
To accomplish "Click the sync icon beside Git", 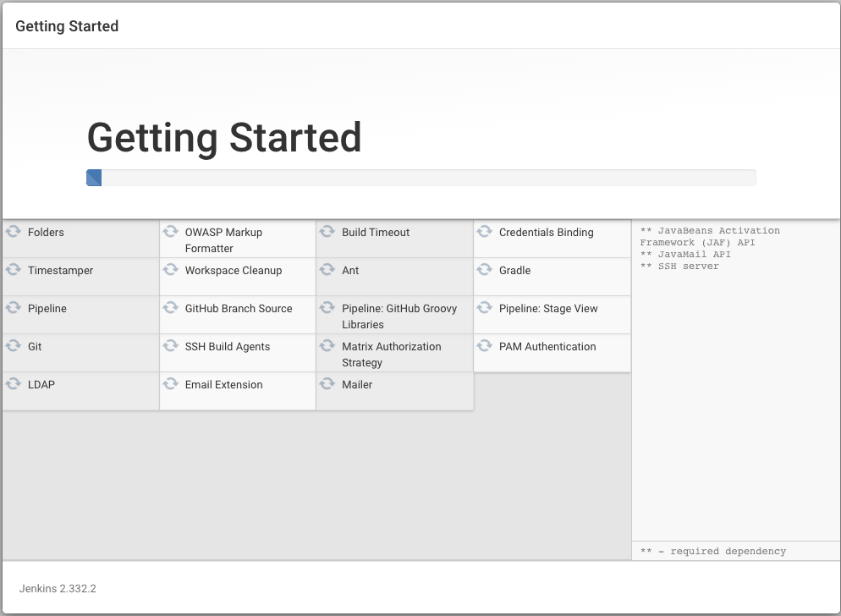I will [x=14, y=345].
